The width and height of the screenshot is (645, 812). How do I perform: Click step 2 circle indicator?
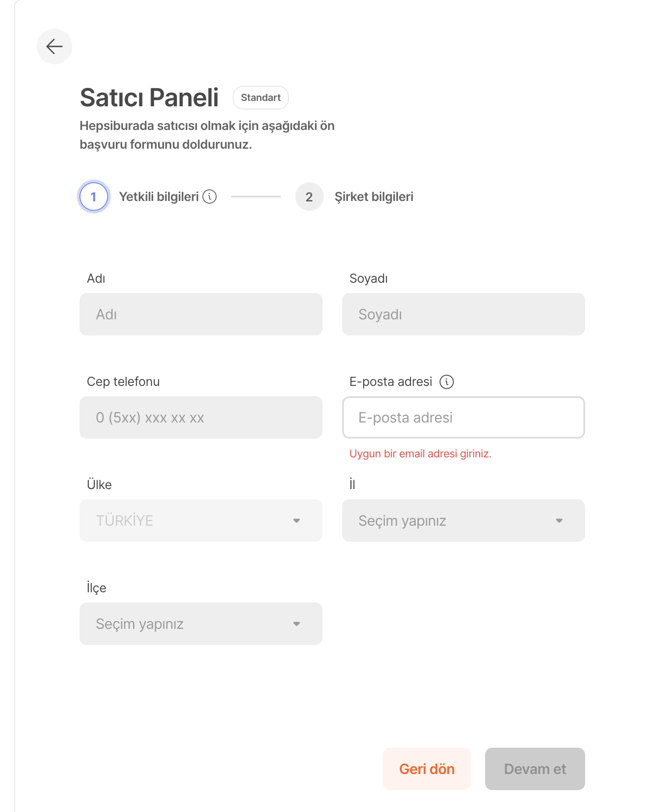[x=309, y=197]
